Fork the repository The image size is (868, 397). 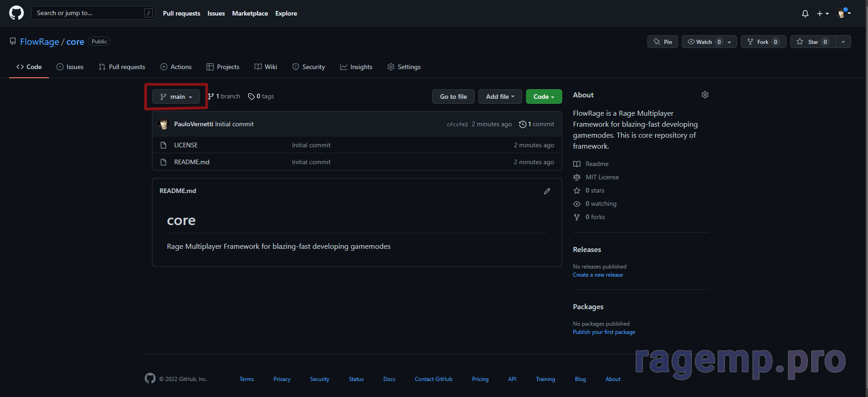pyautogui.click(x=763, y=42)
